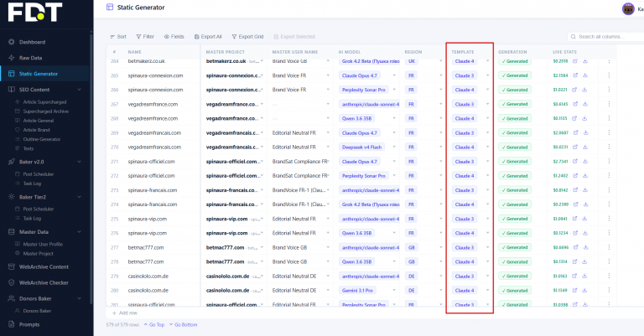Open row menu for row 278

(x=609, y=261)
